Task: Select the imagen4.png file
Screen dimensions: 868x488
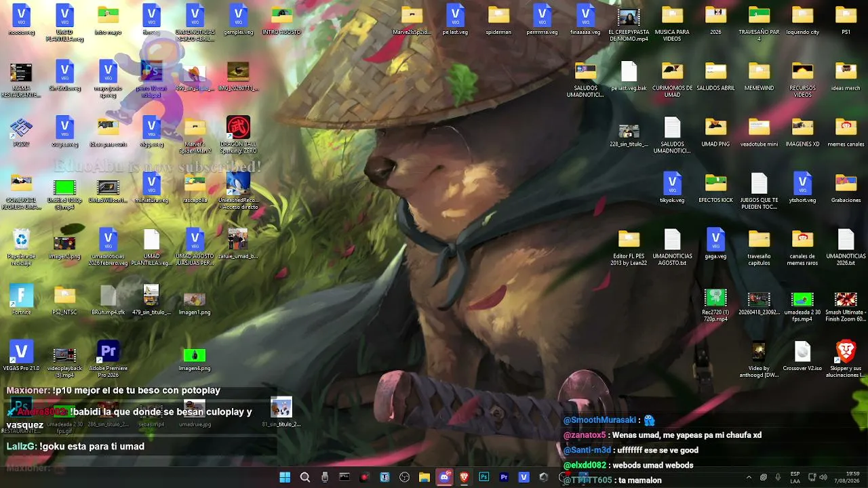Action: [x=195, y=358]
